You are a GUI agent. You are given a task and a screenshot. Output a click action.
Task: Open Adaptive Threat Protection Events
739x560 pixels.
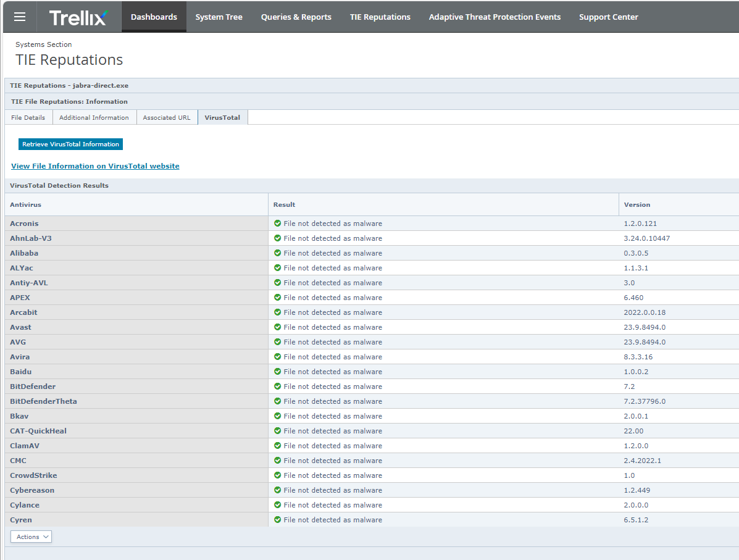[x=495, y=17]
